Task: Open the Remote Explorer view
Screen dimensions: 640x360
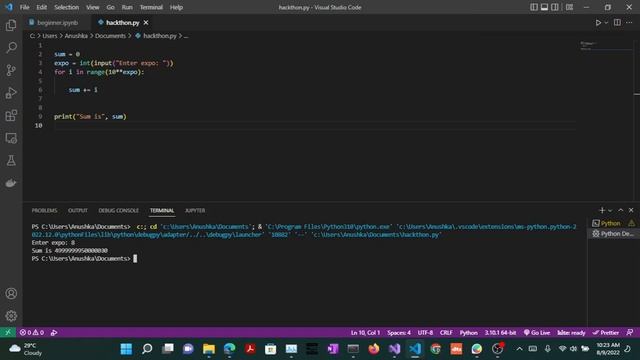Action: click(11, 138)
